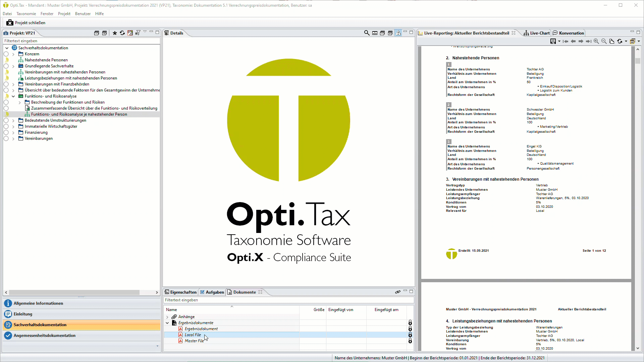The width and height of the screenshot is (644, 362).
Task: Toggle status circle next to Finanzierung
Action: 6,132
